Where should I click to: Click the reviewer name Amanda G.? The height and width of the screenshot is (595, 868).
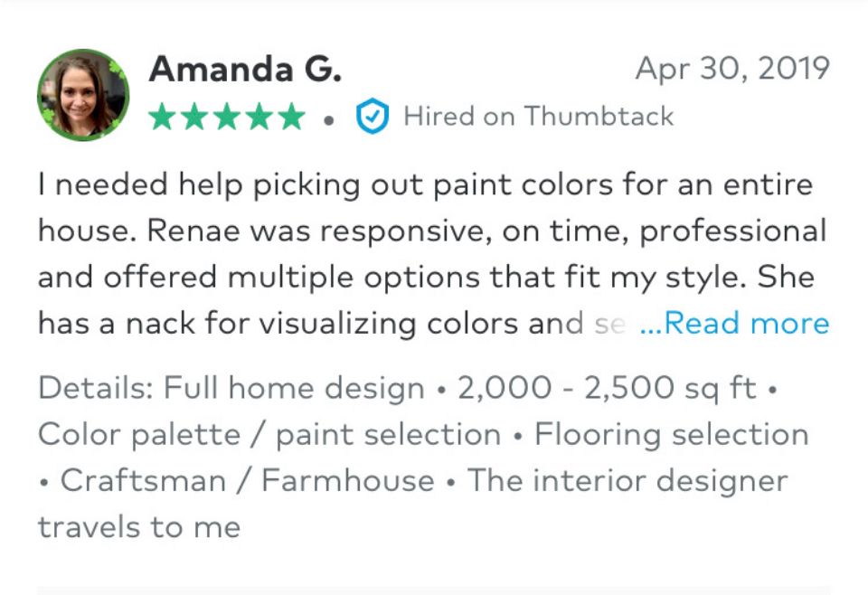pos(245,70)
